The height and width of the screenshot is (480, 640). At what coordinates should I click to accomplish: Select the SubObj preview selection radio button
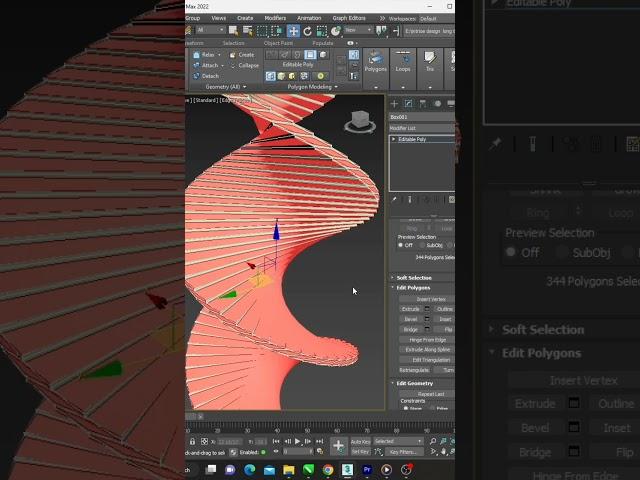pyautogui.click(x=422, y=245)
